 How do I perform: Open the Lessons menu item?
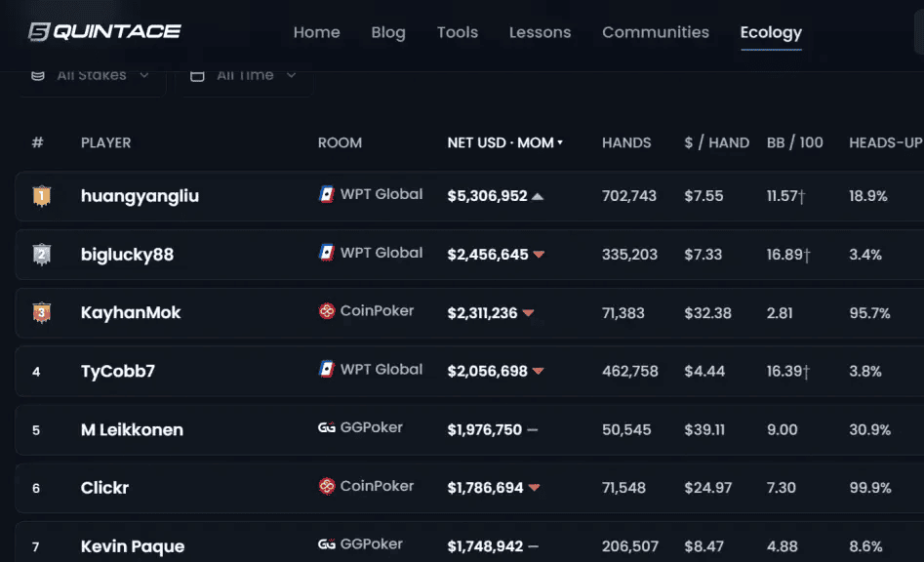tap(540, 32)
